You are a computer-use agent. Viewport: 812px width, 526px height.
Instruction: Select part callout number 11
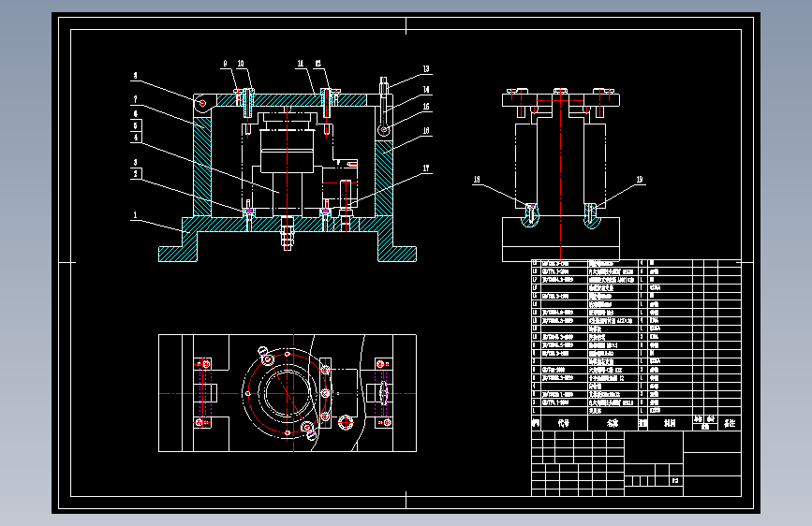tap(301, 64)
